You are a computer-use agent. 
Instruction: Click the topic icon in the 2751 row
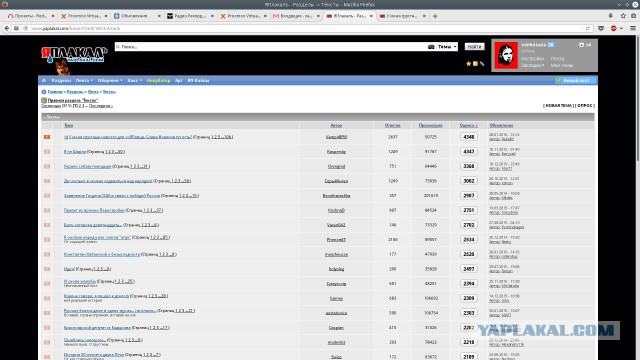pyautogui.click(x=47, y=210)
